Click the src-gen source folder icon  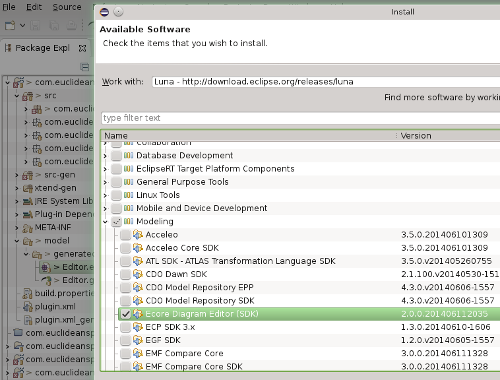click(x=28, y=175)
